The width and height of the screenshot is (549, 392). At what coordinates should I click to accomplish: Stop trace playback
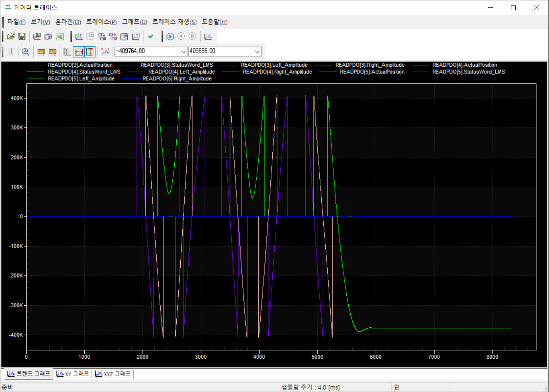tap(181, 36)
